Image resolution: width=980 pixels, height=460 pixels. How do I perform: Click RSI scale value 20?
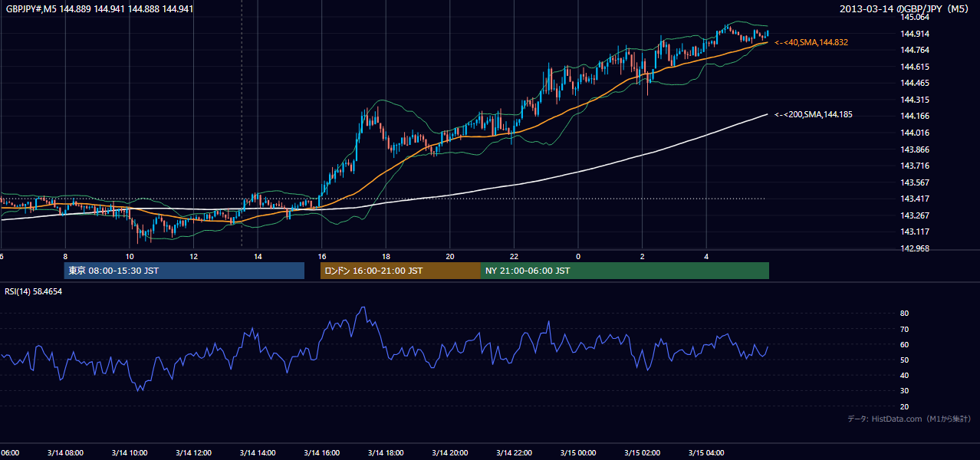[x=905, y=406]
